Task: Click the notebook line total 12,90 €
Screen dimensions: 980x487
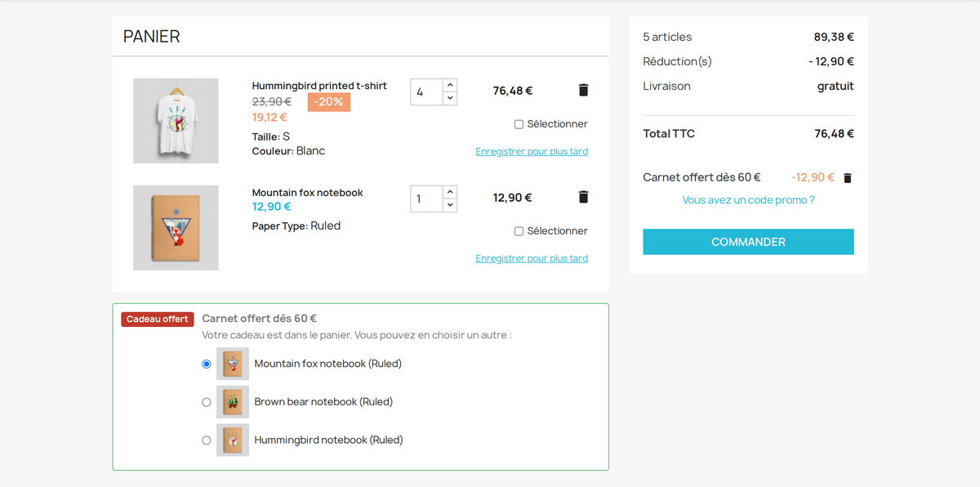Action: pos(513,198)
